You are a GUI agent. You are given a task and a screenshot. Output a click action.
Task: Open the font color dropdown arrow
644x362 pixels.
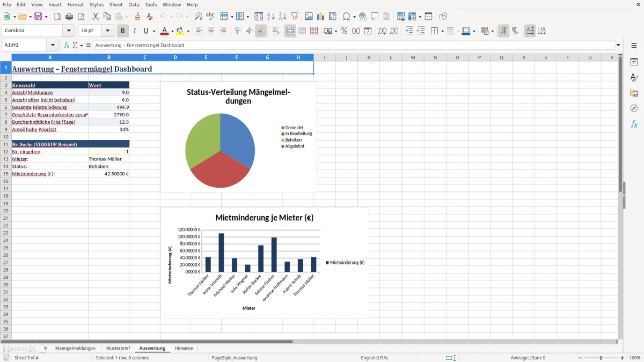(x=172, y=31)
